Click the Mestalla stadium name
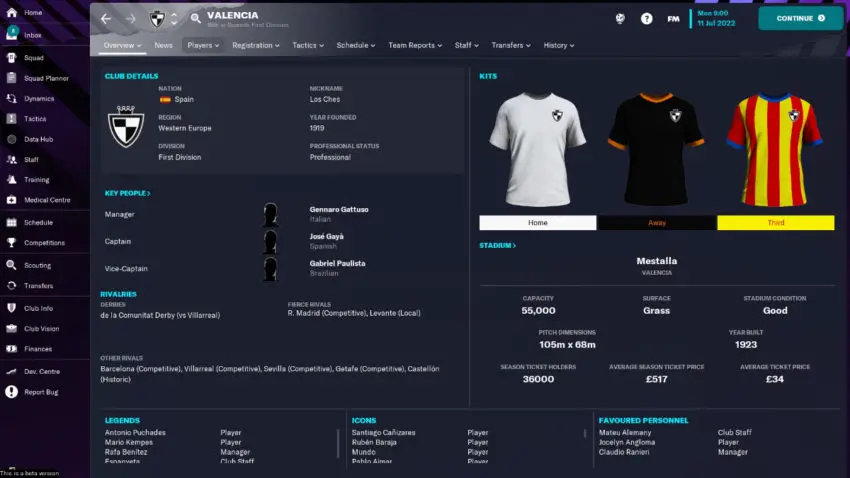 (x=656, y=261)
